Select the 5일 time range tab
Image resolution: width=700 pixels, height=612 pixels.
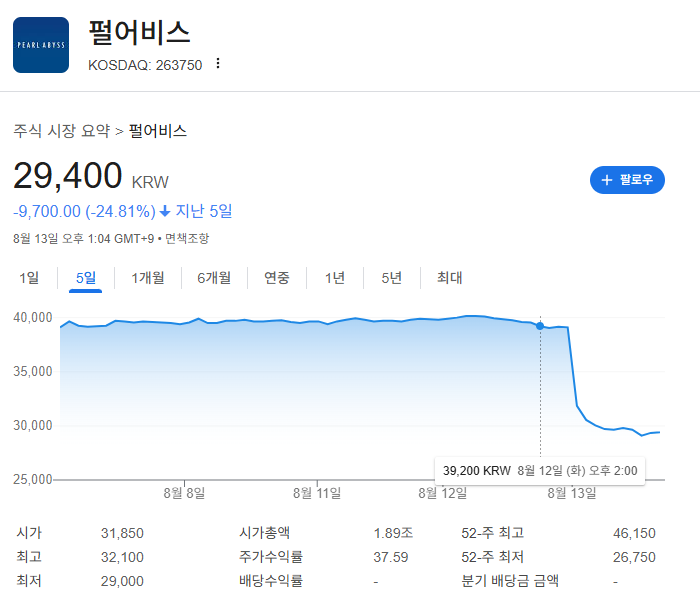click(x=86, y=278)
